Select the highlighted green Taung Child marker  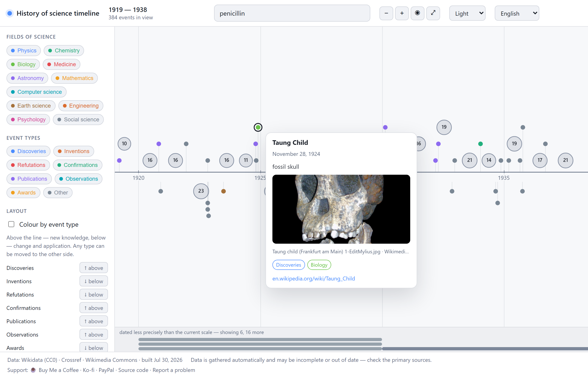(258, 127)
